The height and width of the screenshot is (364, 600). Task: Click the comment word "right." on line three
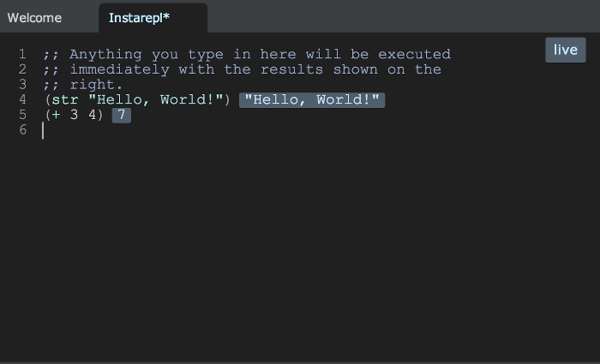coord(97,85)
